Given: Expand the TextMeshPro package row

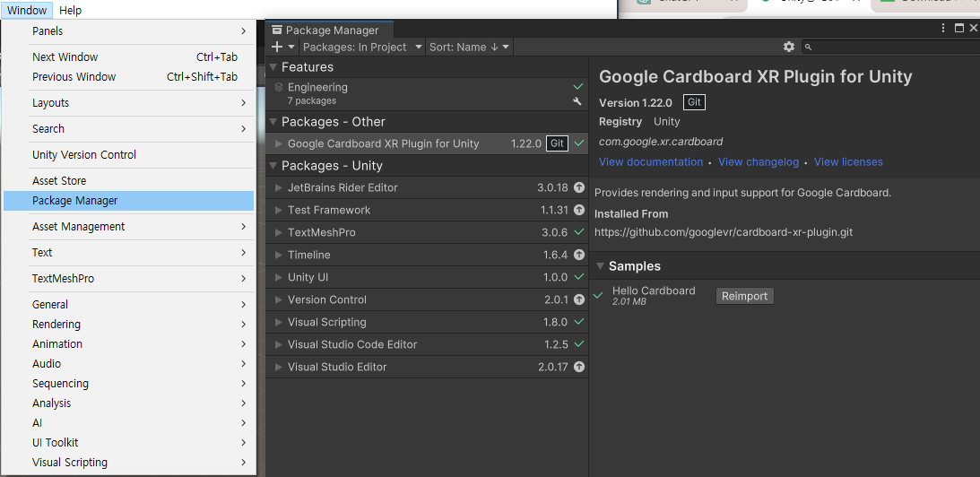Looking at the screenshot, I should pyautogui.click(x=279, y=232).
